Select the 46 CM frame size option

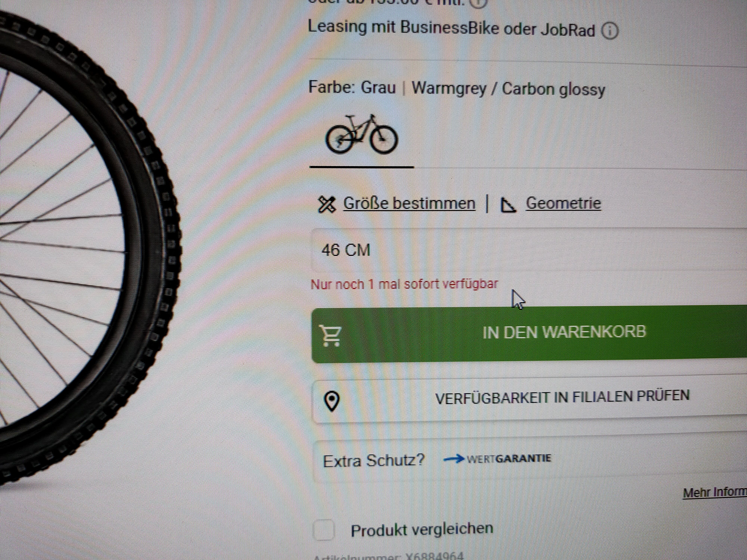[x=346, y=251]
